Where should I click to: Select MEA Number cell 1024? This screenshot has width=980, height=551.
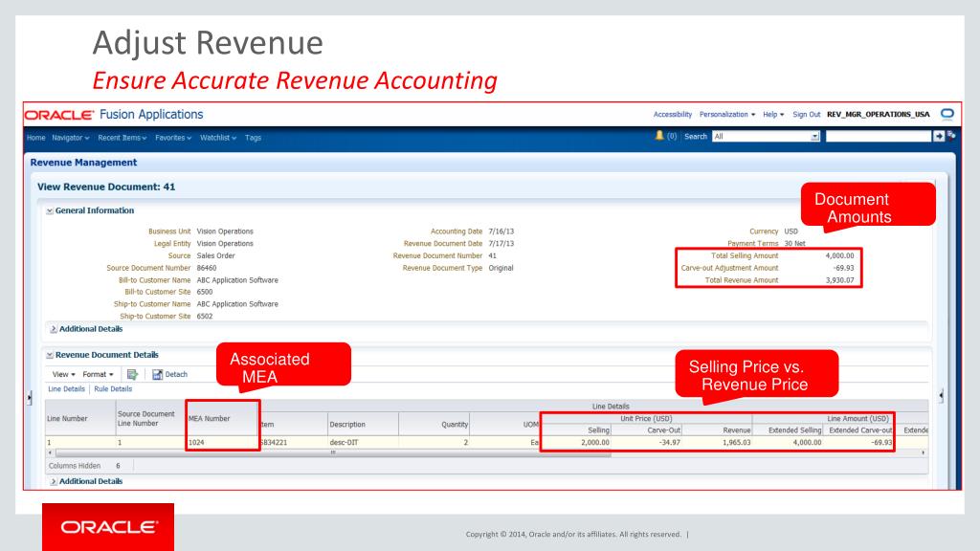pyautogui.click(x=222, y=442)
